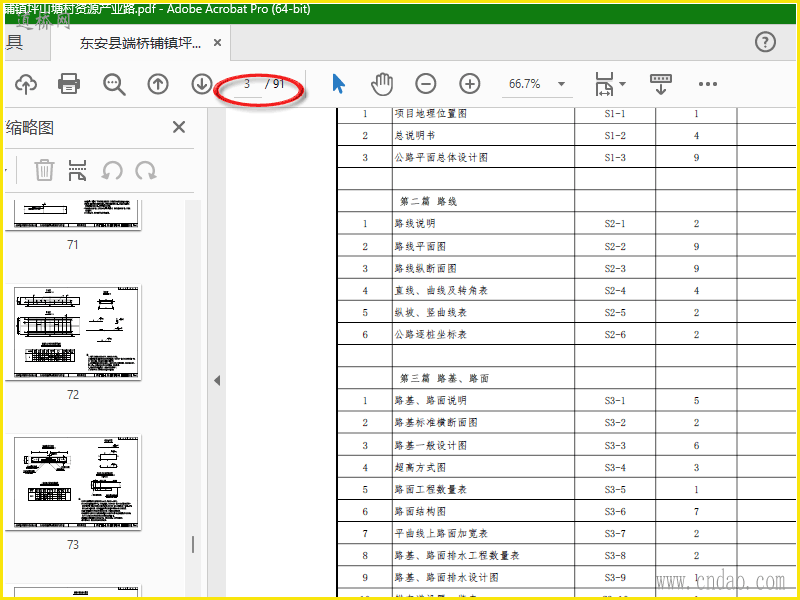Screen dimensions: 800x600
Task: Click the 公路平面总体设计图 entry
Action: tap(441, 157)
